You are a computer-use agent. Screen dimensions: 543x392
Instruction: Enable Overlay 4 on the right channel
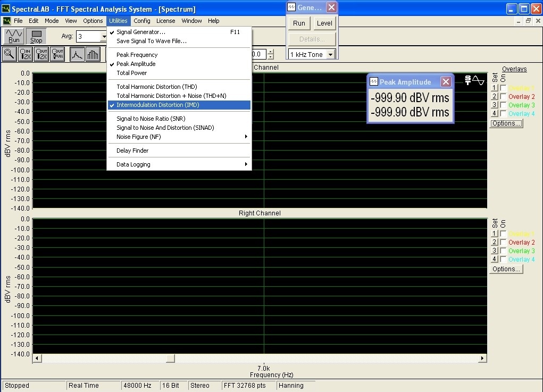[503, 260]
